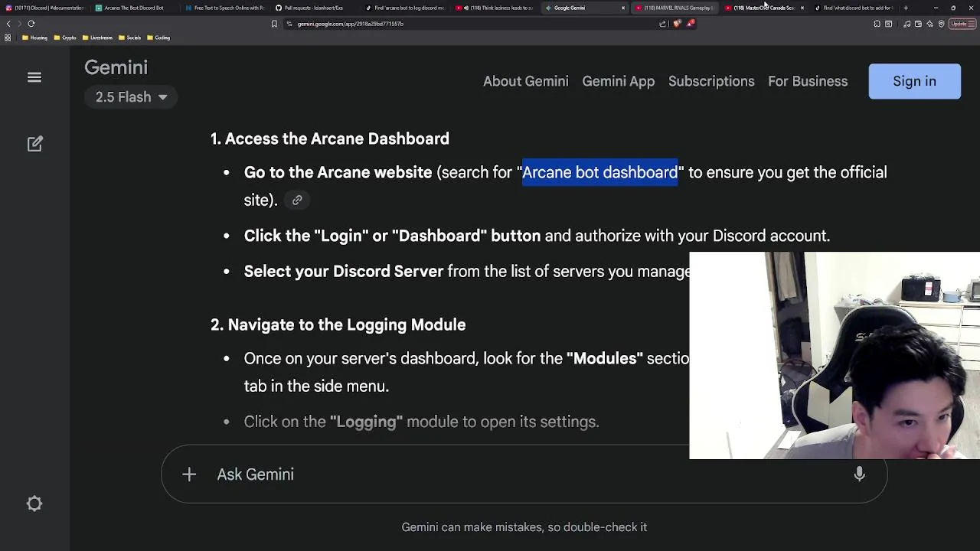Open the Socials bookmarks folder
The height and width of the screenshot is (551, 980).
pyautogui.click(x=130, y=37)
